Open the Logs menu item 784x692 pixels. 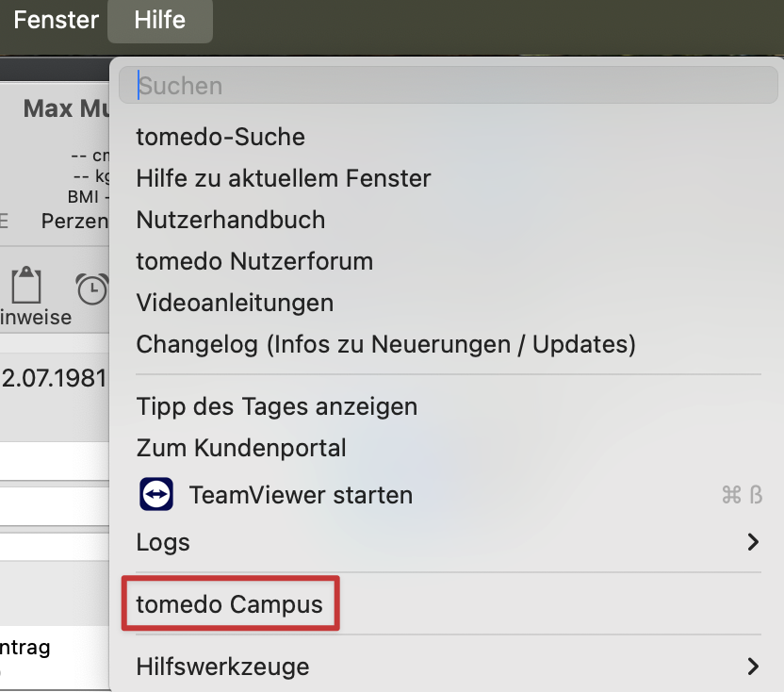163,542
